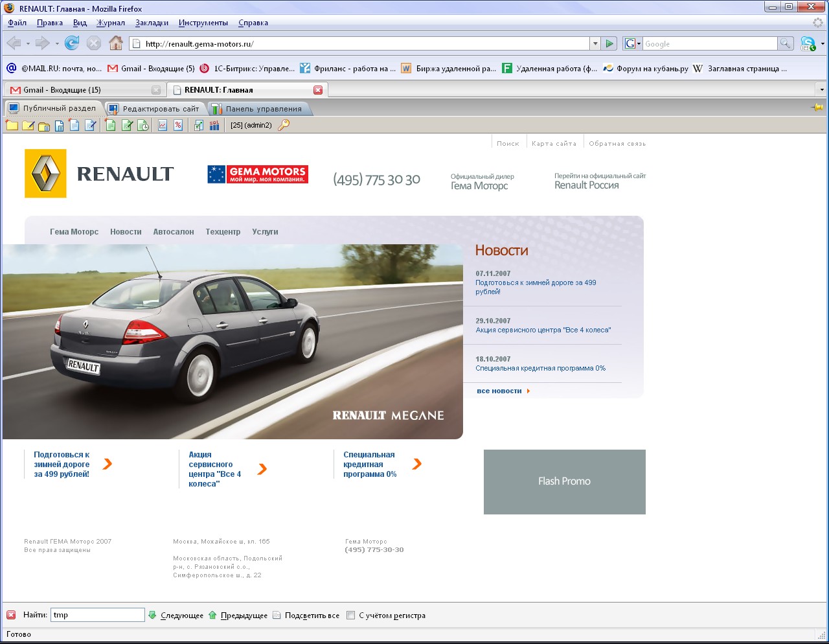
Task: Switch to the Редактировать сайт tab
Action: 154,109
